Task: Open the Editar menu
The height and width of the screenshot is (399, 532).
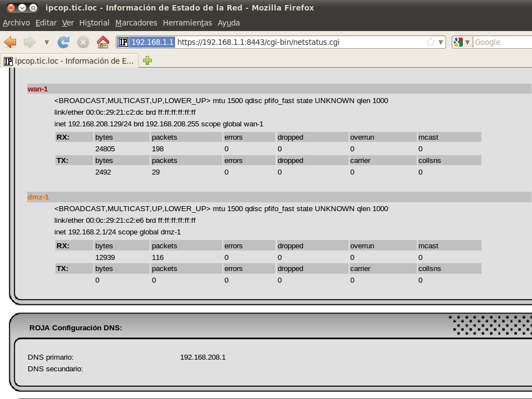Action: 46,23
